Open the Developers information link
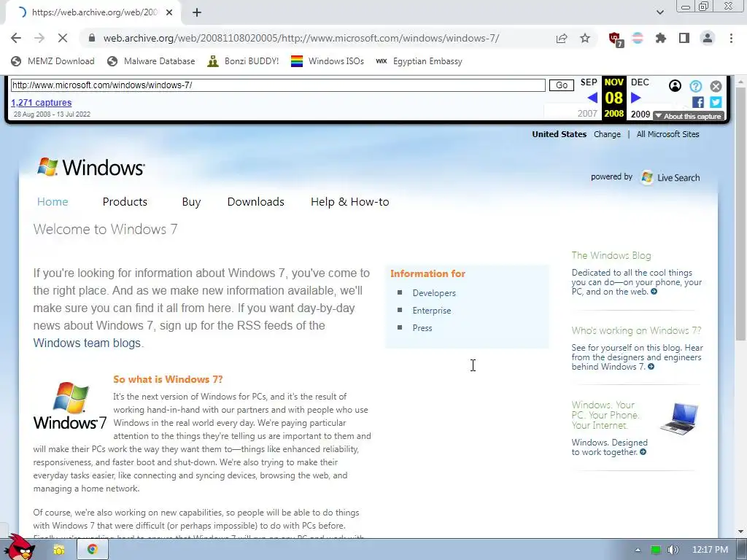The height and width of the screenshot is (560, 747). tap(434, 293)
